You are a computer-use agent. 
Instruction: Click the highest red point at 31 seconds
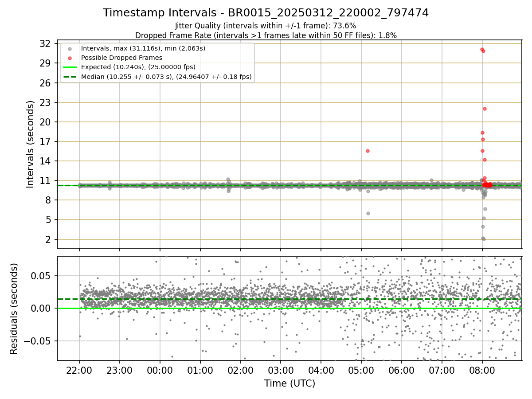point(482,49)
